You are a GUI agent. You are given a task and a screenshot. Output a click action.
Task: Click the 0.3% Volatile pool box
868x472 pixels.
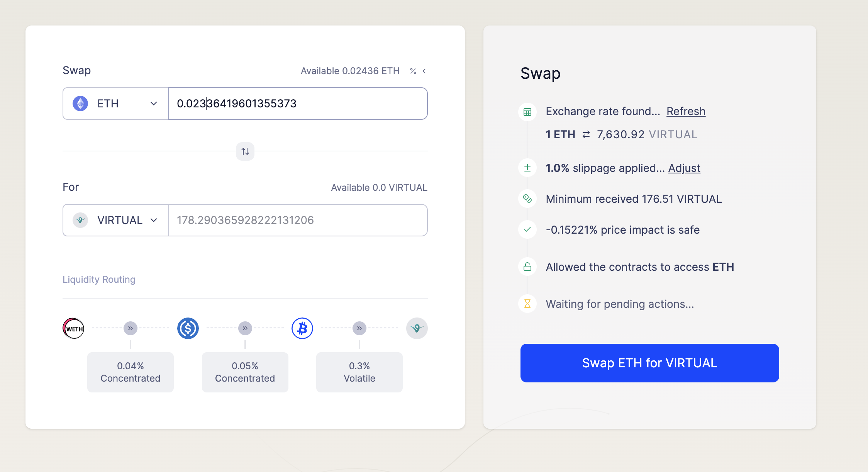(359, 372)
